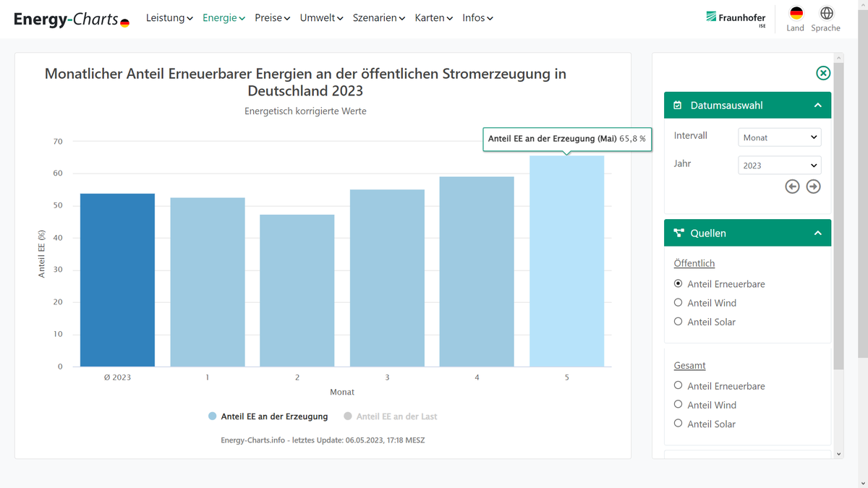The height and width of the screenshot is (488, 868).
Task: Go to previous year with left arrow
Action: coord(793,187)
